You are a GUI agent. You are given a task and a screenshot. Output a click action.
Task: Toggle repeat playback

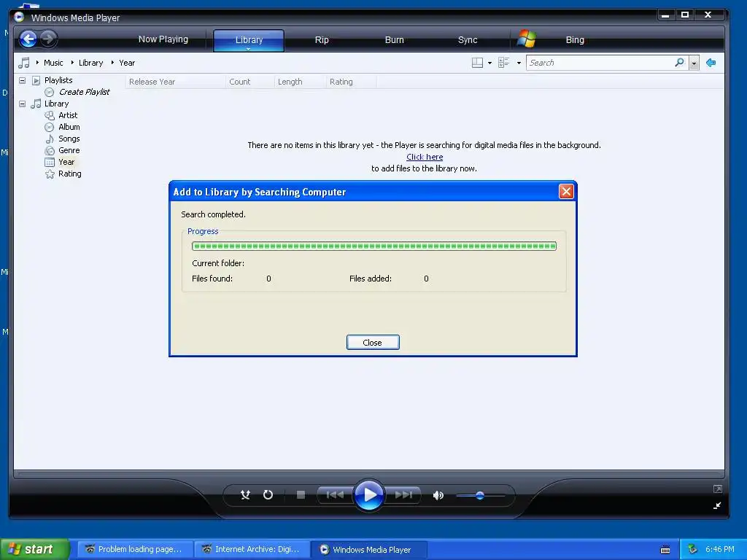(x=268, y=495)
